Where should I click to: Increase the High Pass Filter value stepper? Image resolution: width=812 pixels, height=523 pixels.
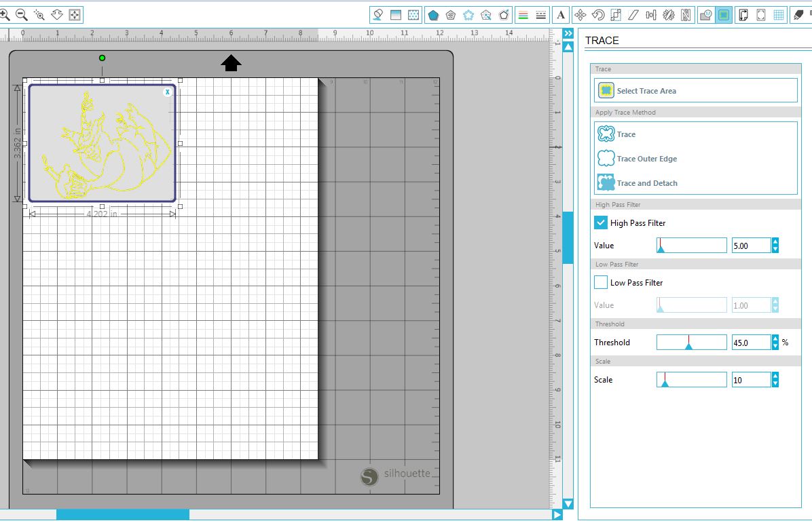(x=775, y=241)
